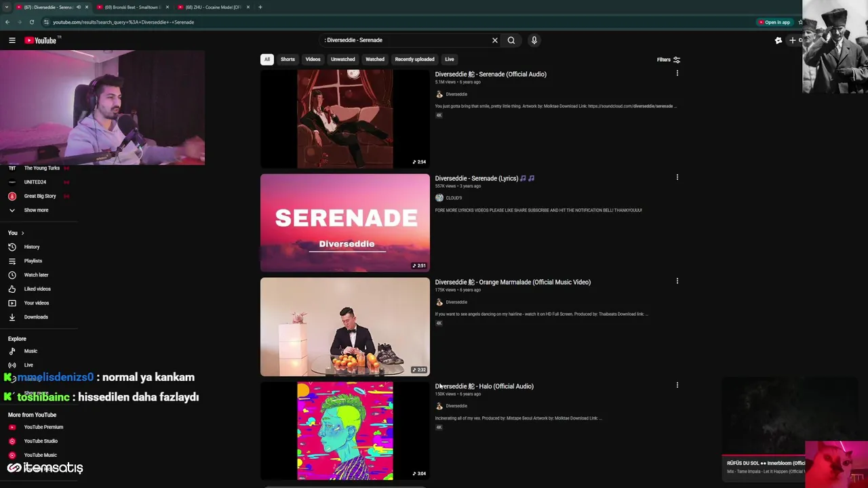Click the RÜFÜS DU SOL Innerbloom mini-player
The width and height of the screenshot is (868, 488).
763,431
